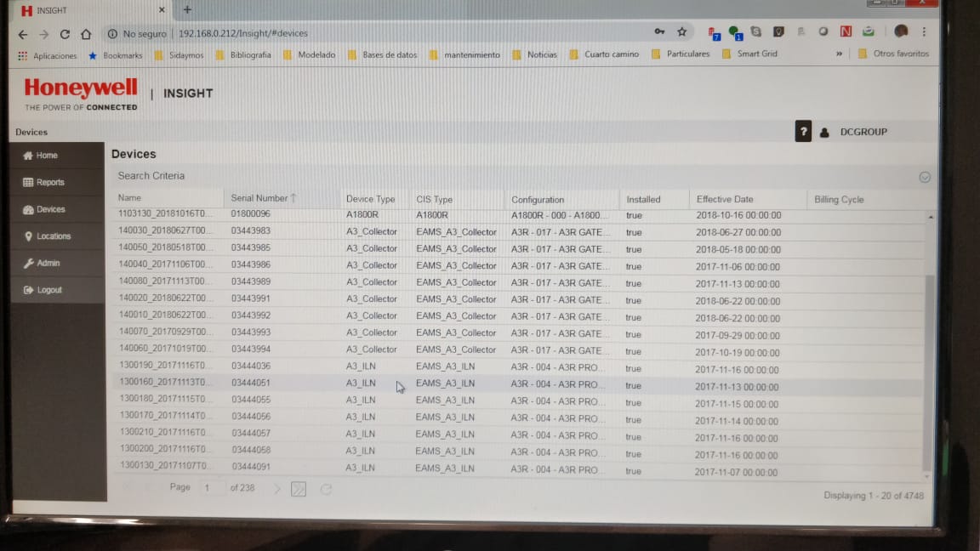
Task: Click the saved password key icon
Action: click(659, 31)
